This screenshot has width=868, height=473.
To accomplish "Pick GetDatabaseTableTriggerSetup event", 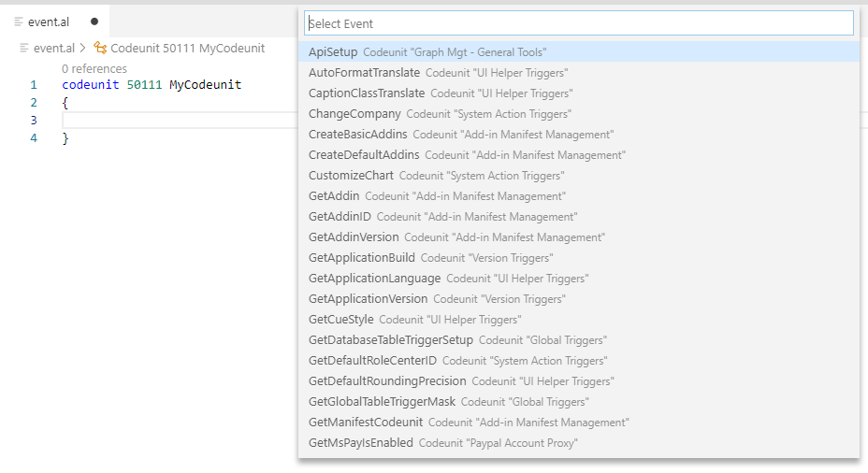I will [578, 339].
